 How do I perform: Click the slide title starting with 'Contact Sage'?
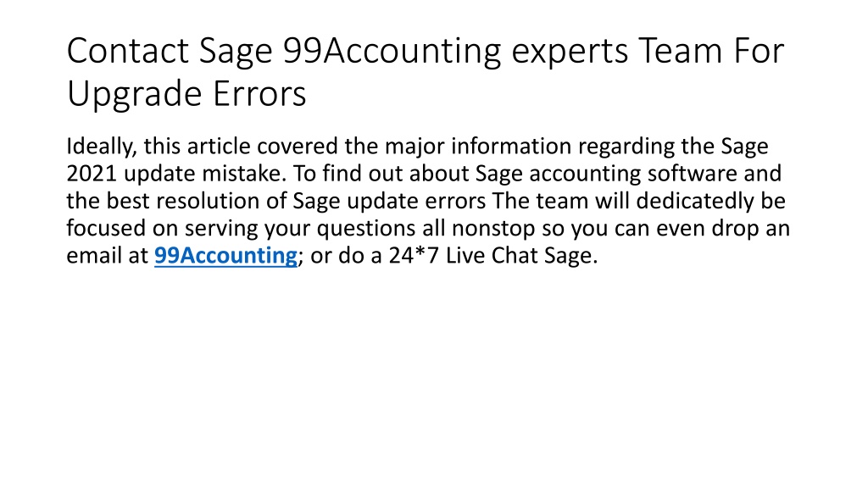pos(426,72)
